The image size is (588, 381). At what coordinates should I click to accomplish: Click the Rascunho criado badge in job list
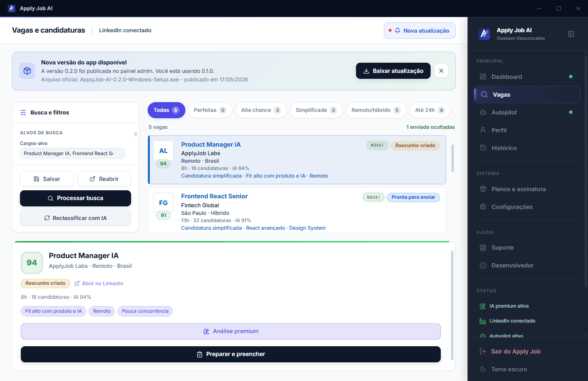415,145
